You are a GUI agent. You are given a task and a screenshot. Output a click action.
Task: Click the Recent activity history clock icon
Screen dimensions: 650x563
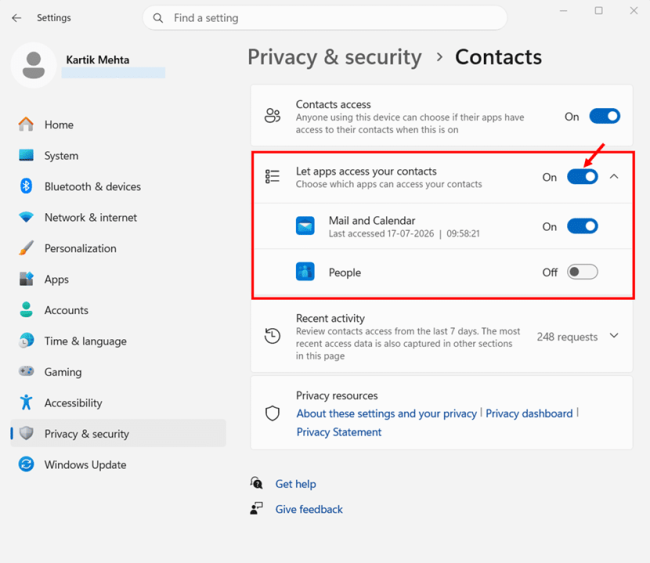pos(272,336)
